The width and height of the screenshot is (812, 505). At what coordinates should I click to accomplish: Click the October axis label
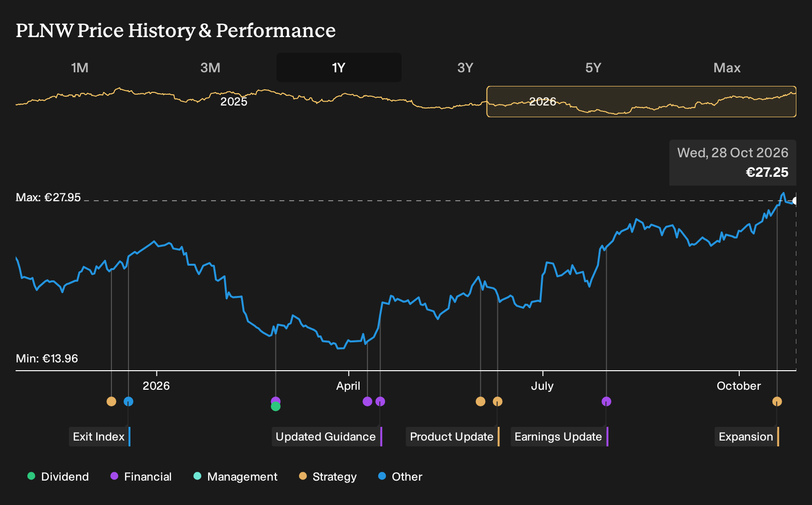click(739, 386)
